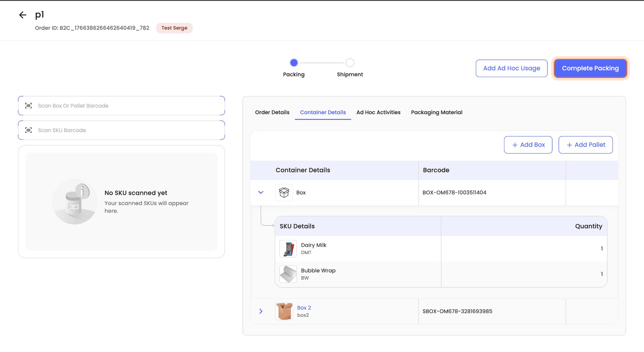Open the Ad Hoc Activities tab
This screenshot has height=352, width=644.
pos(378,112)
